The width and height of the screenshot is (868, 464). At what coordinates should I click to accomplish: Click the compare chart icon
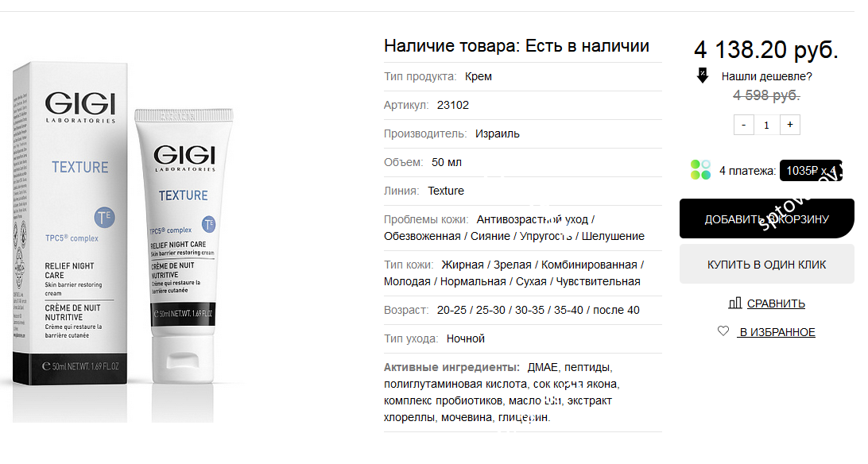[x=734, y=303]
